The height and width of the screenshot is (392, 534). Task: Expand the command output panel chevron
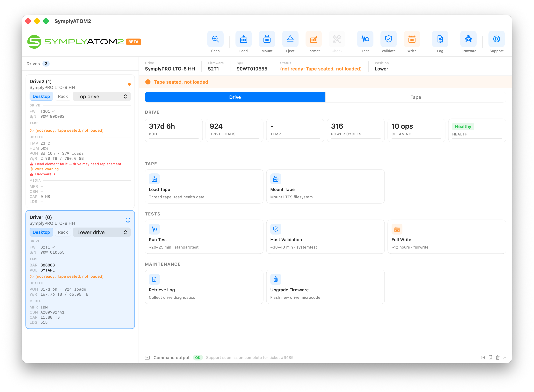point(505,358)
